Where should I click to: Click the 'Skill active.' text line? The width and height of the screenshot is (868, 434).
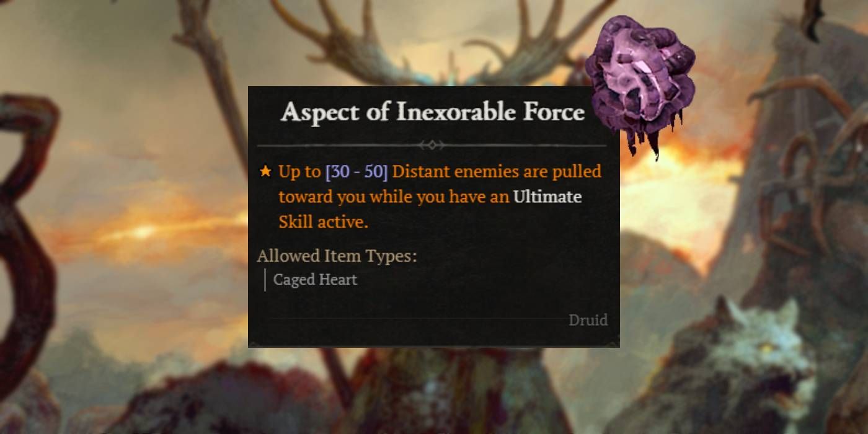click(323, 222)
